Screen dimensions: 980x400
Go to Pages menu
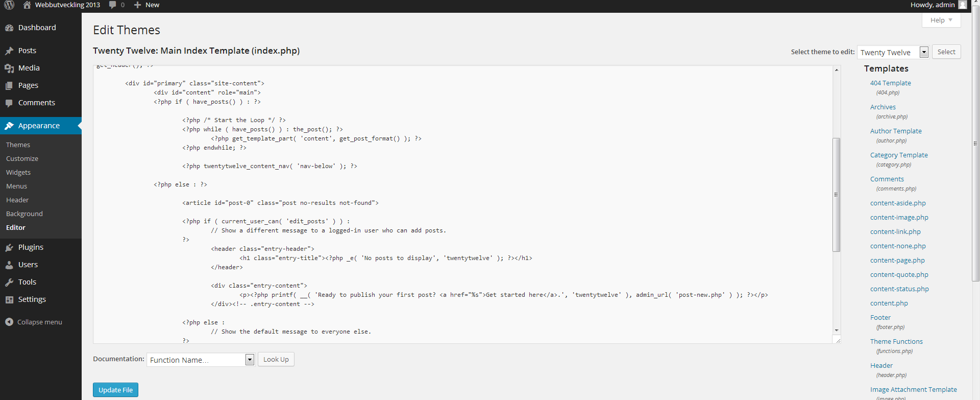point(28,85)
